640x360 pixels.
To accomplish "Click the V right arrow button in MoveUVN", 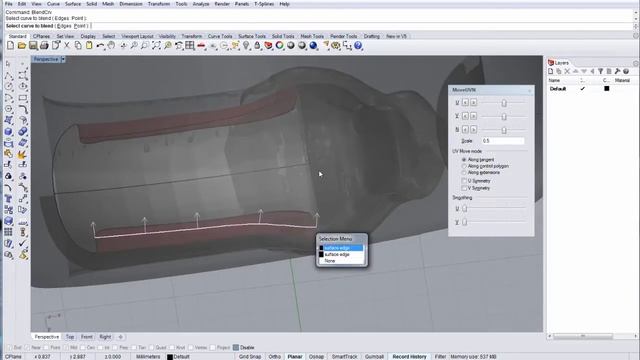I will click(x=473, y=116).
